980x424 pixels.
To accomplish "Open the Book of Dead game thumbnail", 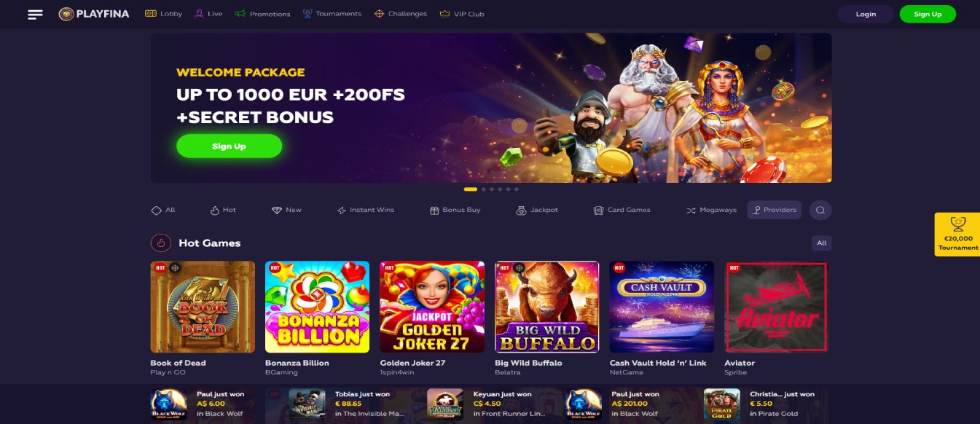I will click(x=203, y=307).
